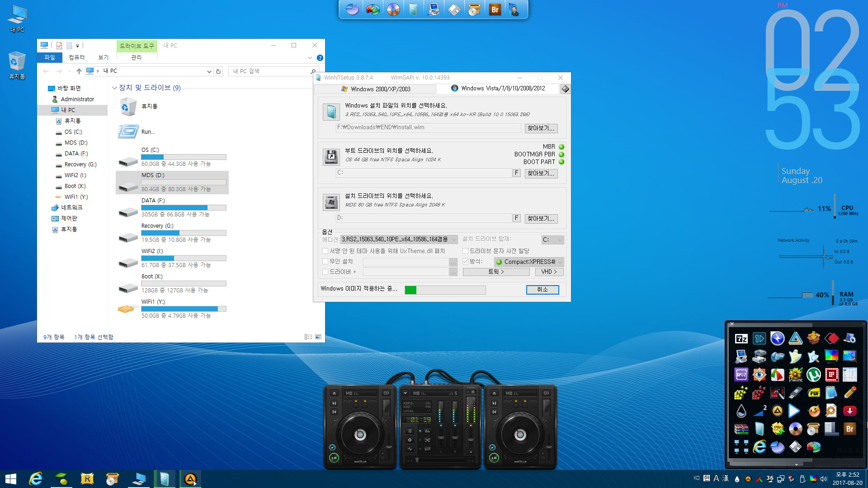Switch to the 보기 ribbon tab
The width and height of the screenshot is (868, 488).
[x=104, y=57]
